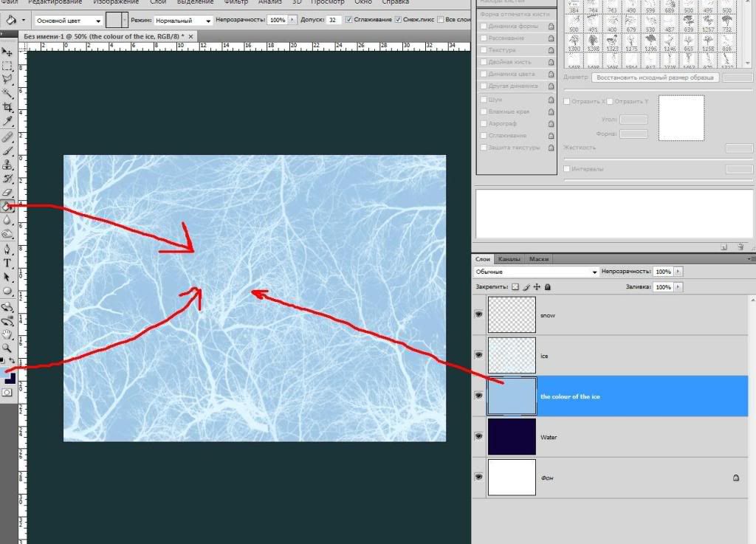Select the Ellipse shape tool
Viewport: 756px width, 544px height.
[x=7, y=291]
